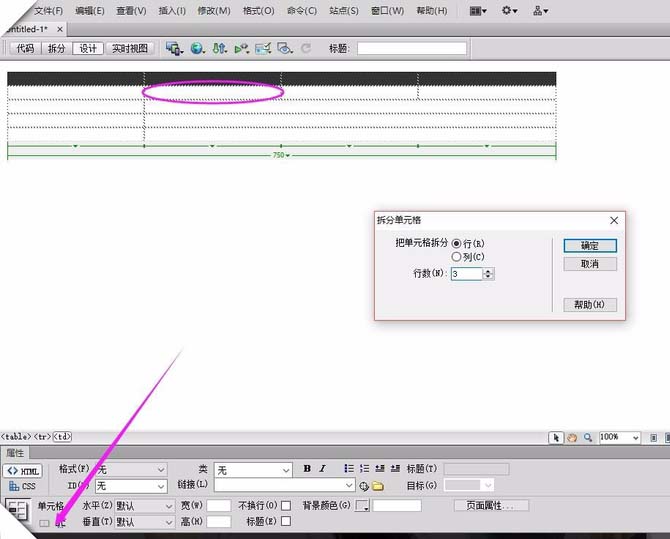This screenshot has height=539, width=670.
Task: Open the 目标(G) target dropdown
Action: pyautogui.click(x=469, y=485)
